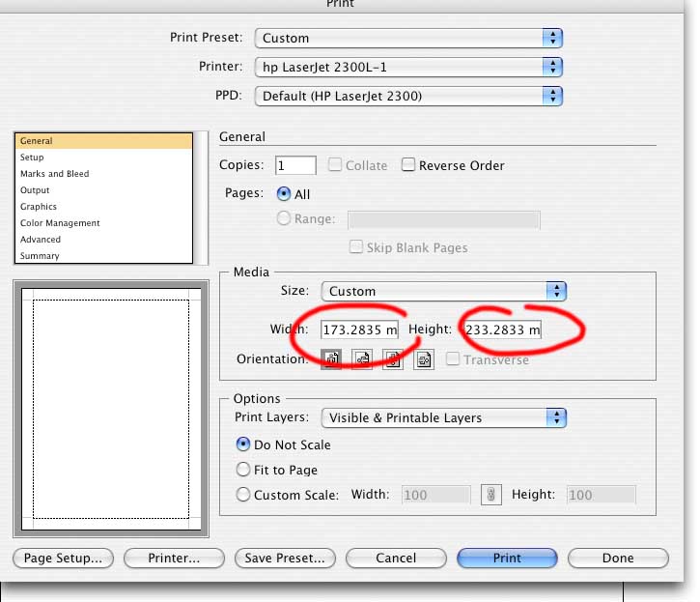Choose Custom Scale option
Screen dimensions: 700x602
pos(243,495)
